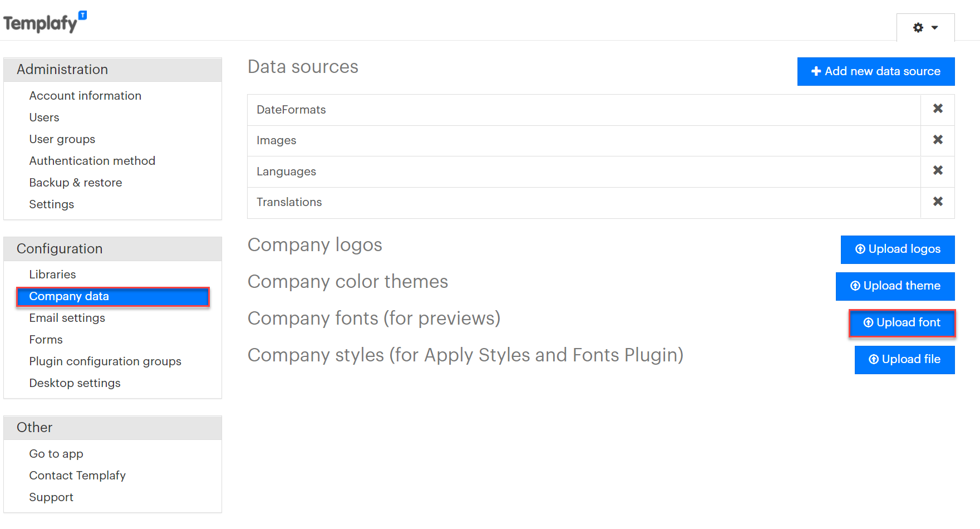Click the Templafy logo
The width and height of the screenshot is (980, 529).
(45, 22)
